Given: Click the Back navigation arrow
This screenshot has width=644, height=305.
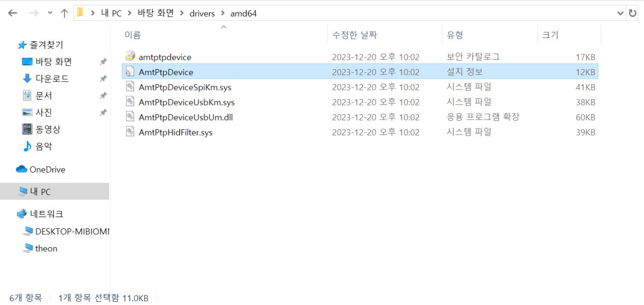Looking at the screenshot, I should [x=12, y=13].
